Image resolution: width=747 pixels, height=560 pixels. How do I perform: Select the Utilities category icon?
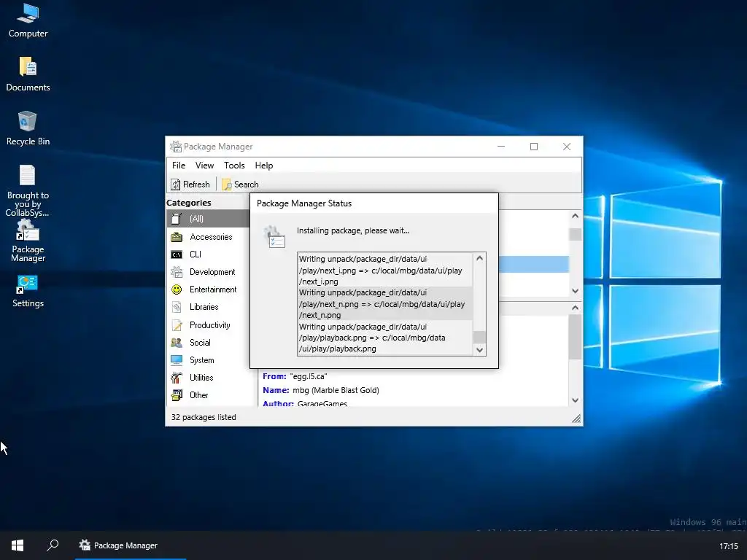[177, 378]
